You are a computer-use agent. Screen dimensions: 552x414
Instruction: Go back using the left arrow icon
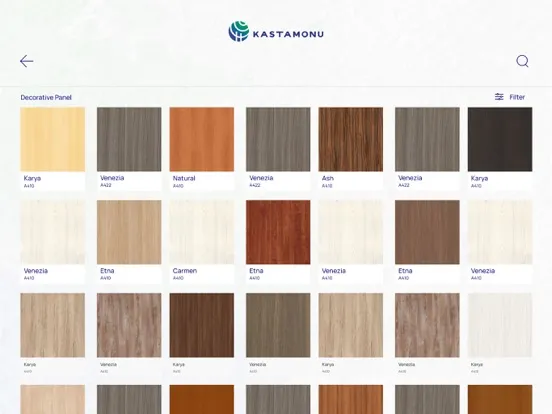[26, 61]
